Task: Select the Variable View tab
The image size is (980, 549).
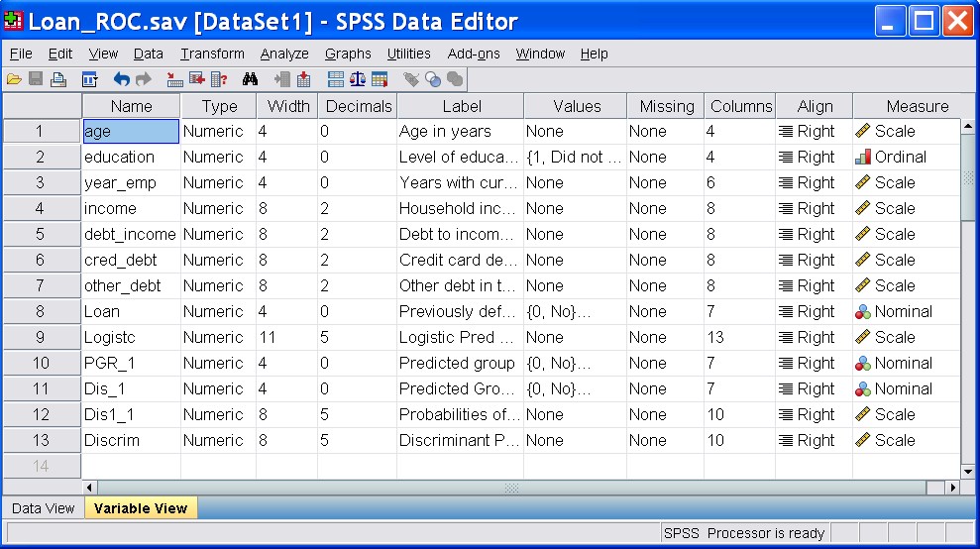Action: point(141,508)
